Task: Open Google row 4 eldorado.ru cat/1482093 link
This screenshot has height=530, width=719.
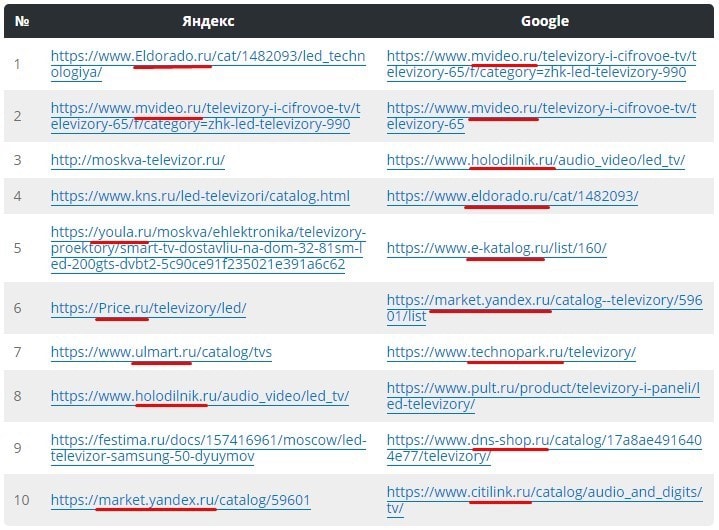Action: (x=512, y=196)
